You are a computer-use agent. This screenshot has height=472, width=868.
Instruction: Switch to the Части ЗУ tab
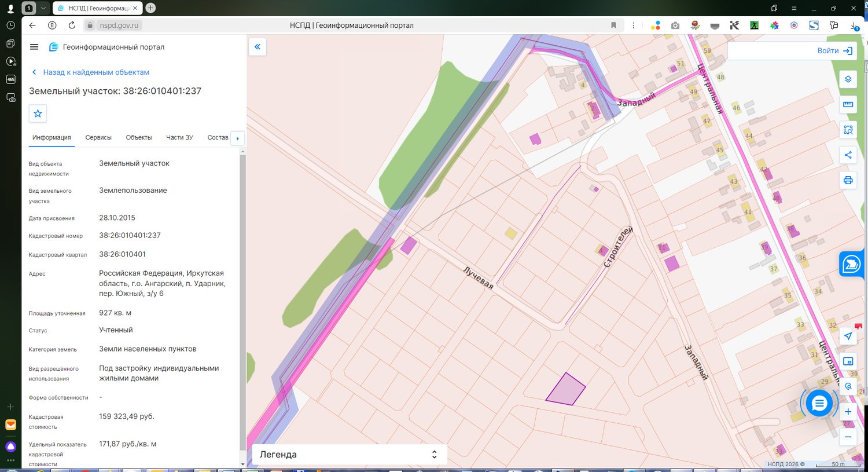[x=179, y=138]
